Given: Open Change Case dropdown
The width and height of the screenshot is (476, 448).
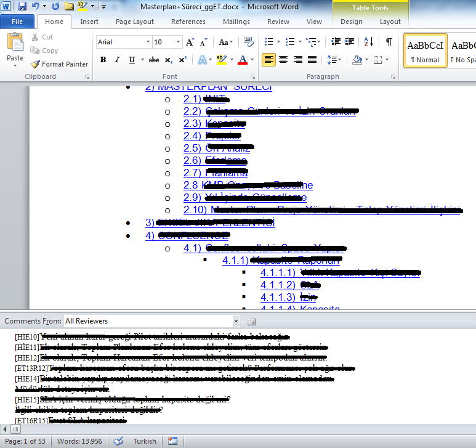Looking at the screenshot, I should (x=225, y=42).
